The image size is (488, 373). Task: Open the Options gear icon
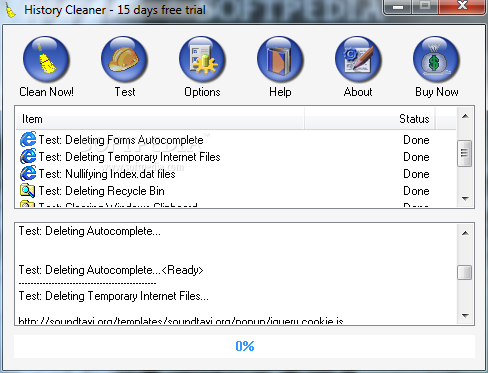pyautogui.click(x=202, y=59)
